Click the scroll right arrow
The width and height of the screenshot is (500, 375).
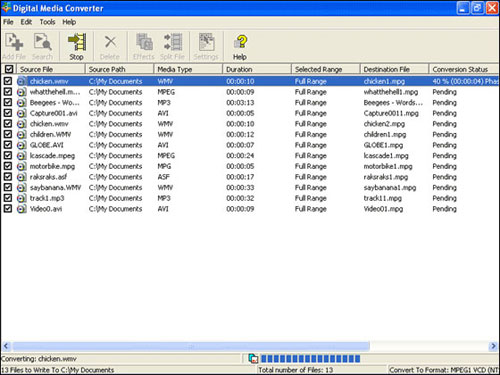pyautogui.click(x=493, y=346)
